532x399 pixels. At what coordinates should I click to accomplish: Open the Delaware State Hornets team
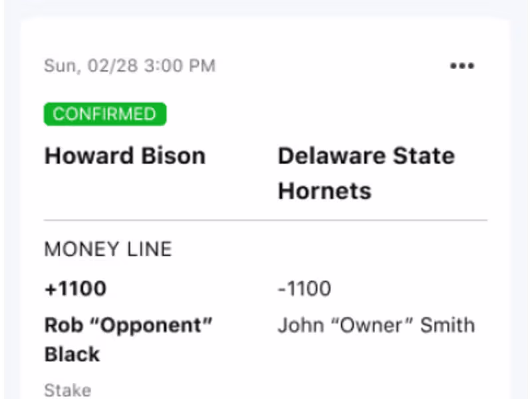click(366, 173)
